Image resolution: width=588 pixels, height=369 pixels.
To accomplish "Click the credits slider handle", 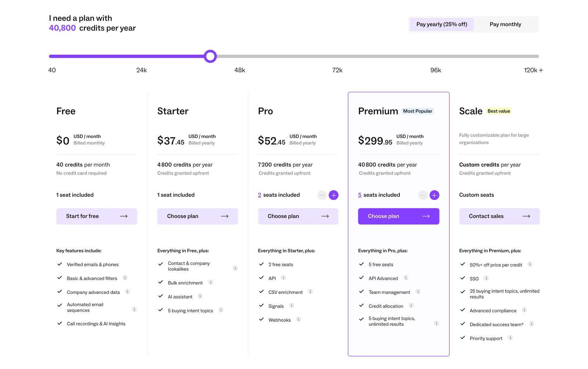I will 210,56.
